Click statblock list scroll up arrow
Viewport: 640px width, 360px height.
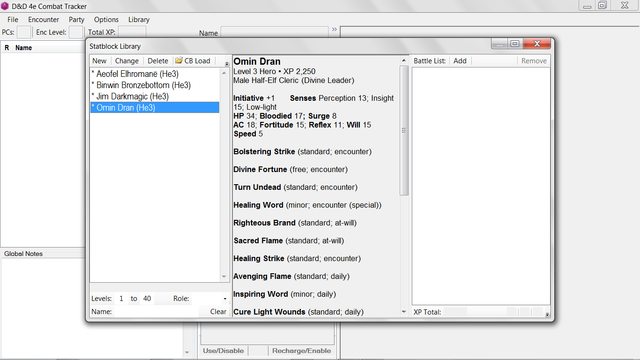224,73
